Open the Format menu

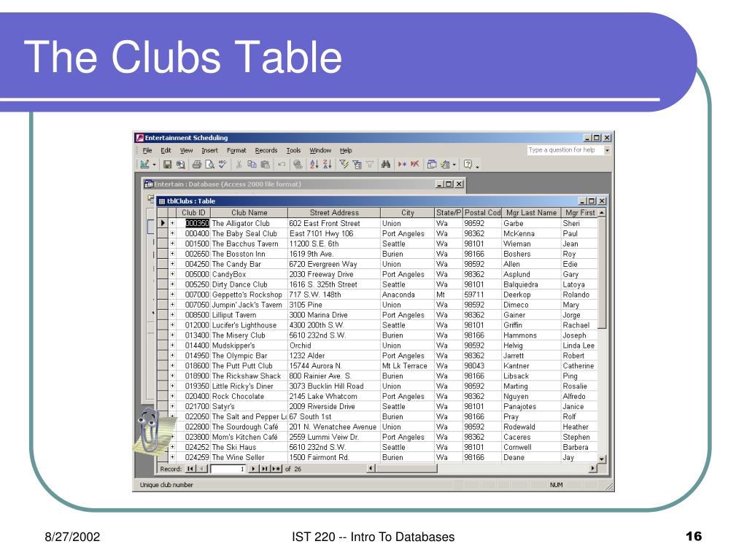pyautogui.click(x=236, y=150)
